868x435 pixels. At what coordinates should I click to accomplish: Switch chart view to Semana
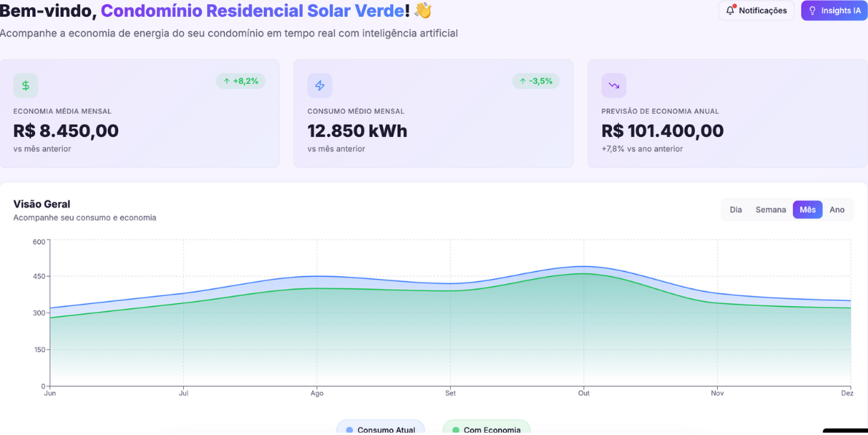770,210
